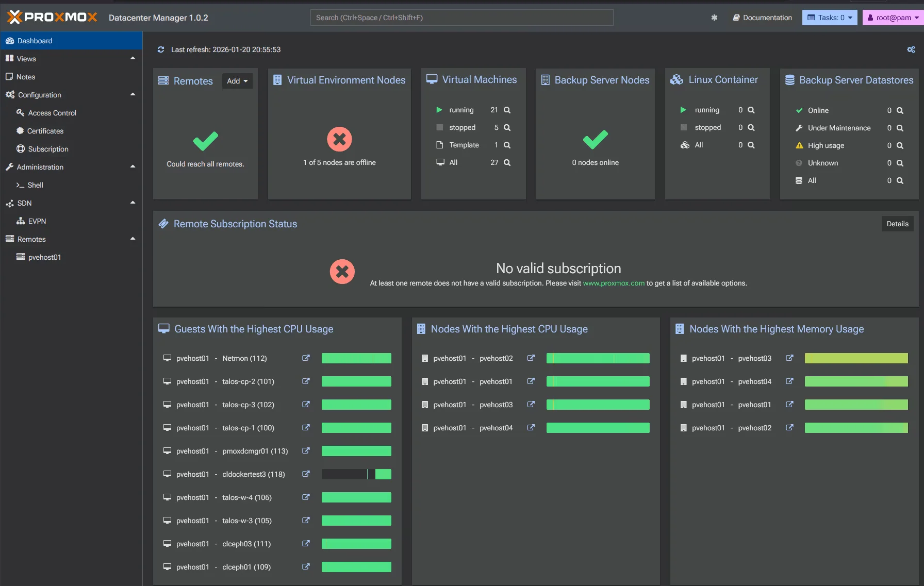
Task: Click the Details button for subscription status
Action: click(x=897, y=224)
